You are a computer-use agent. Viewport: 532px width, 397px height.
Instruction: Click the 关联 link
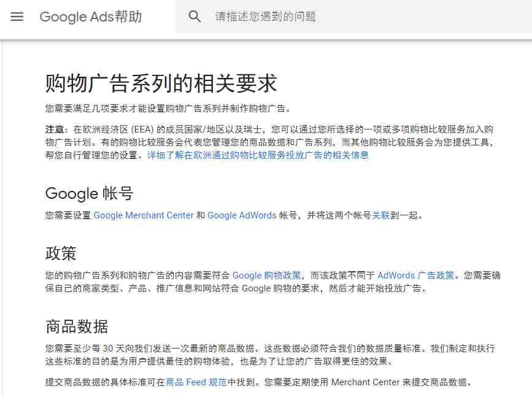(x=381, y=215)
